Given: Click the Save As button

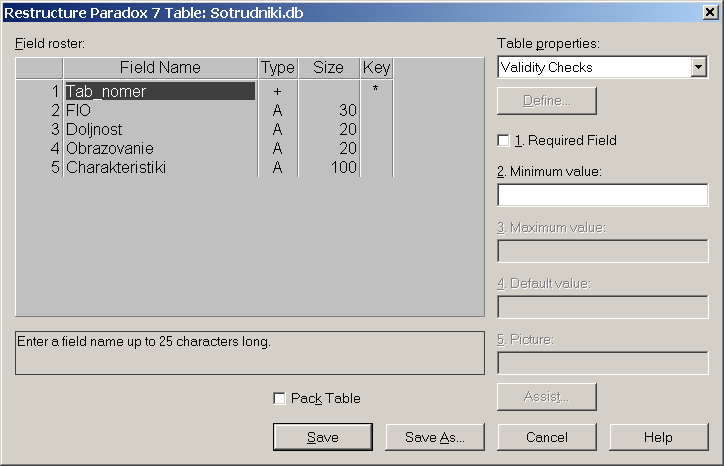Looking at the screenshot, I should (x=435, y=437).
